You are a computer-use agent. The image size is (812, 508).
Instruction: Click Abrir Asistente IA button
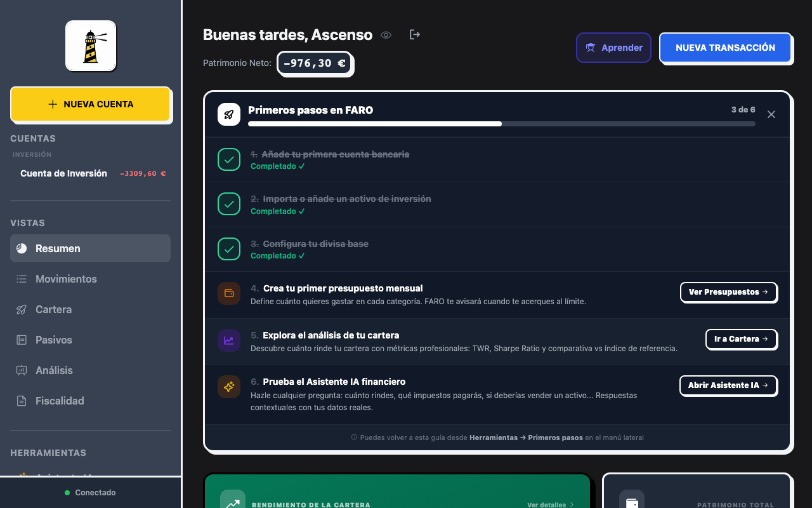(x=728, y=385)
